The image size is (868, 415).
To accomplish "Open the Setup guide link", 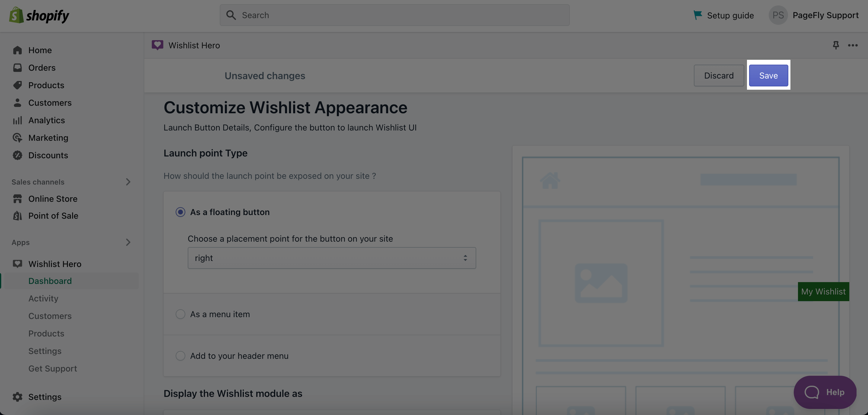I will [x=730, y=15].
